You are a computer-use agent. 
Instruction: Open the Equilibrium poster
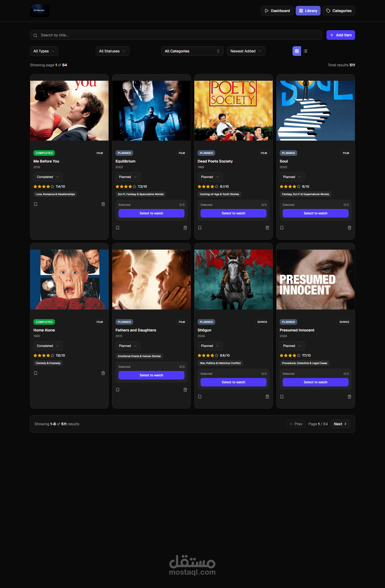coord(151,111)
